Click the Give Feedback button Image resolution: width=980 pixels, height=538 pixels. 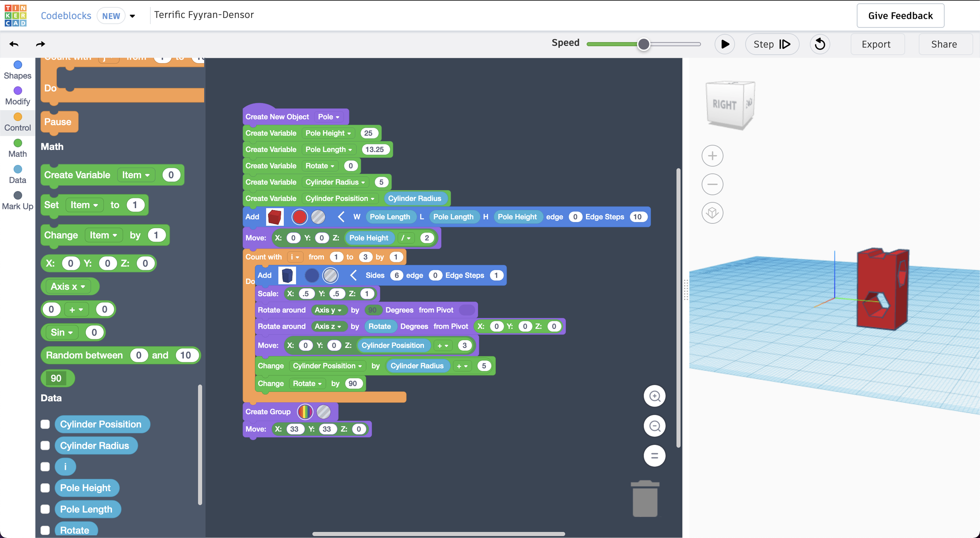click(x=900, y=16)
